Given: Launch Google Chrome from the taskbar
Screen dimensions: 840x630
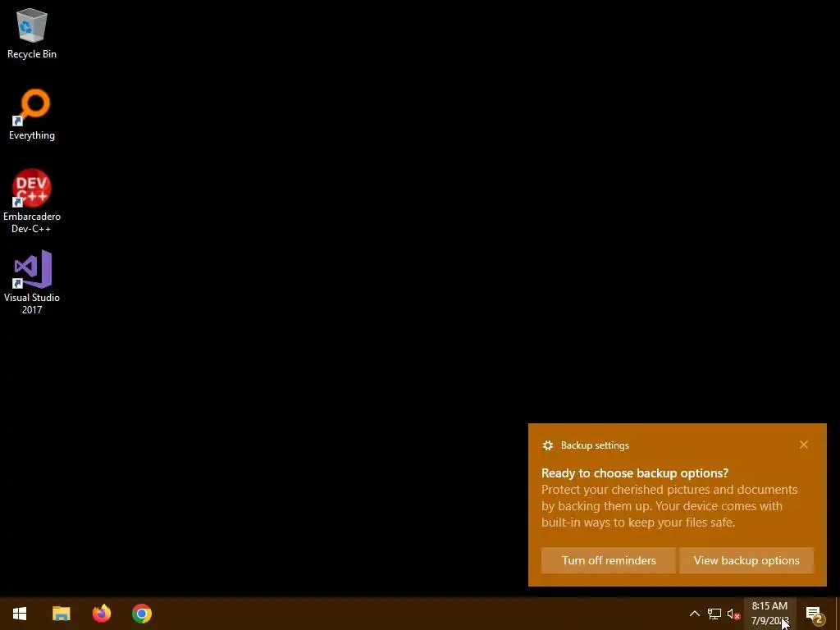Looking at the screenshot, I should 142,614.
